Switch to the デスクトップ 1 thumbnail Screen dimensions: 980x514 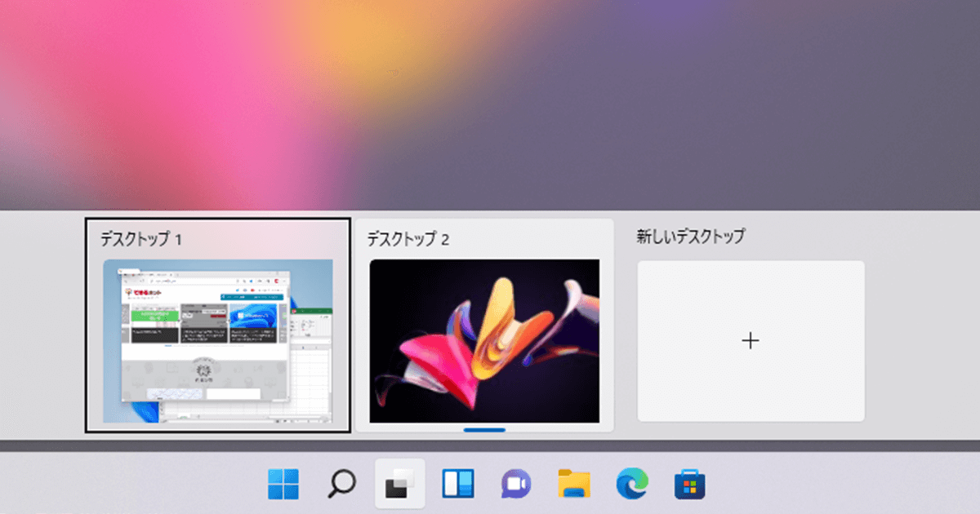pyautogui.click(x=219, y=341)
